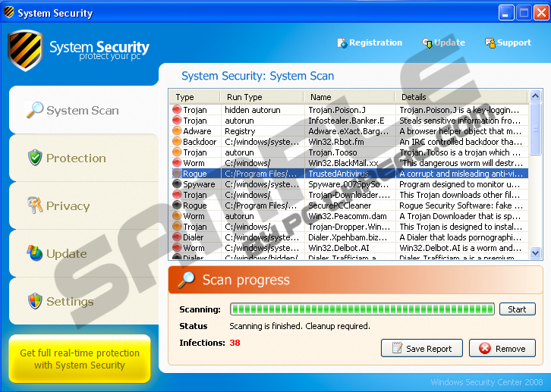
Task: Click 'Scanning is finished. Cleanup required.' status
Action: coord(300,326)
